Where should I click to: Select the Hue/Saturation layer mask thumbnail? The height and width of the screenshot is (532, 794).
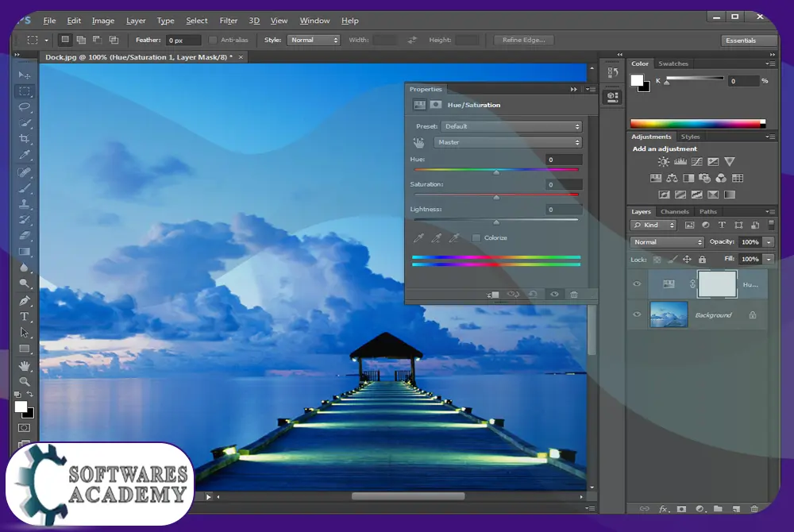coord(717,284)
